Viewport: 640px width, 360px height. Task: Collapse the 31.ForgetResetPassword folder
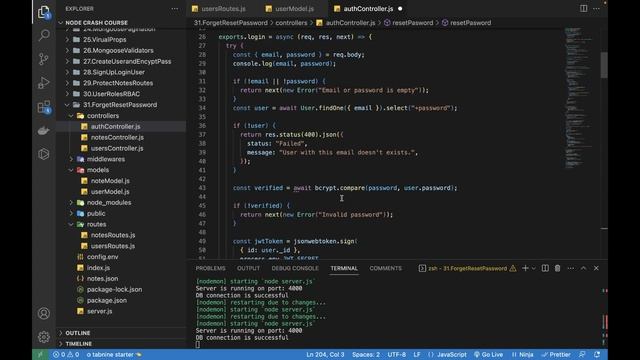[121, 105]
